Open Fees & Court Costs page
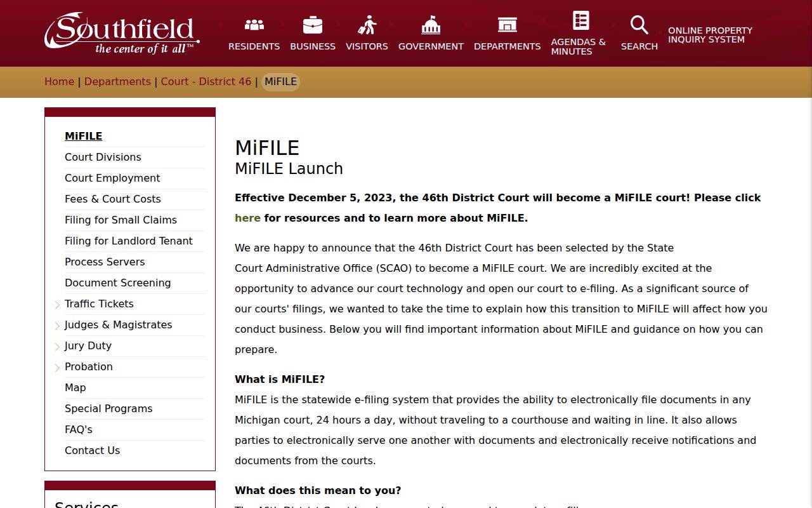This screenshot has width=812, height=508. (x=113, y=199)
